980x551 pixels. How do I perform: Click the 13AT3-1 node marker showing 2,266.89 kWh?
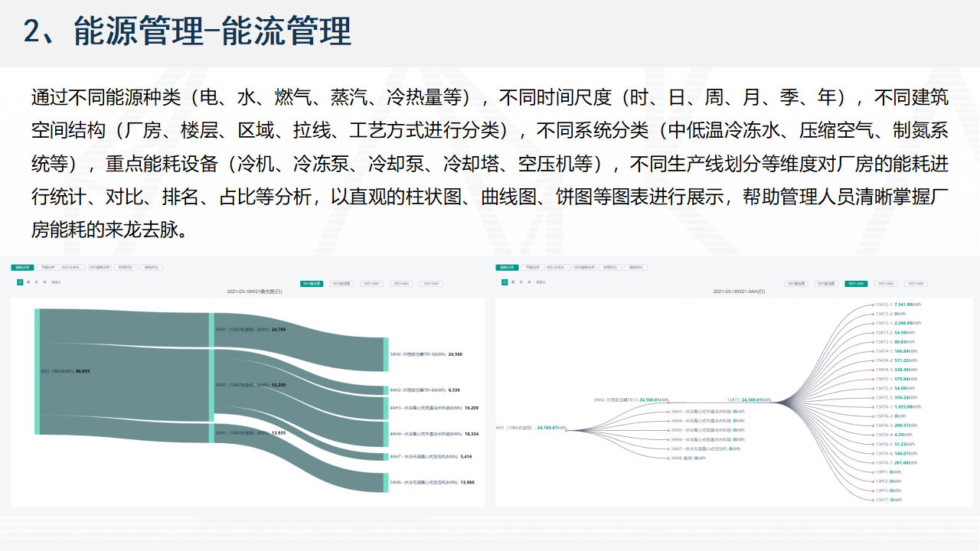click(874, 323)
